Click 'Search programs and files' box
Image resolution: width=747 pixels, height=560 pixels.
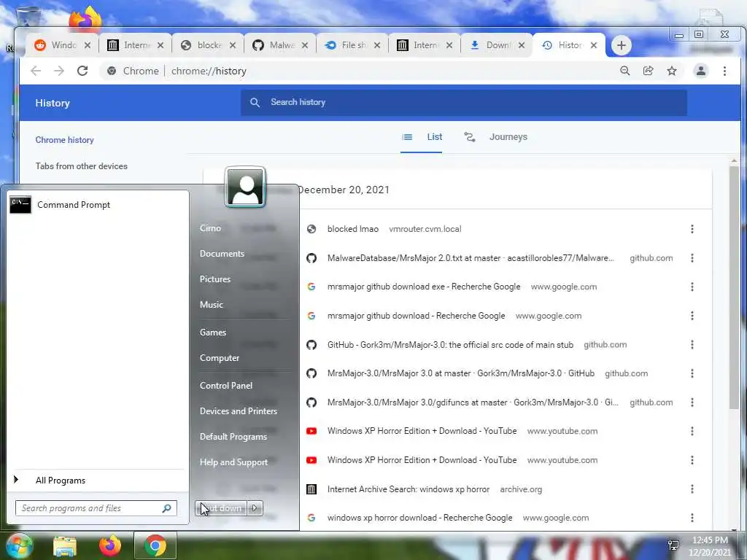(96, 508)
